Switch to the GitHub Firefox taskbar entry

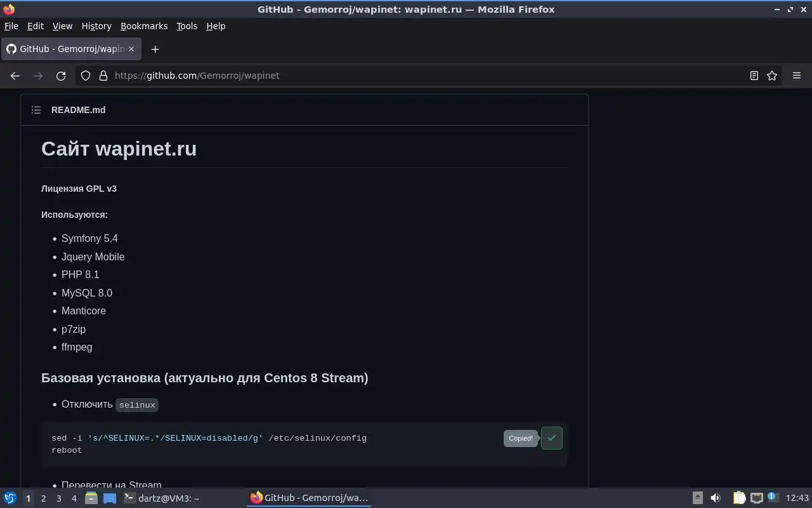pos(309,498)
